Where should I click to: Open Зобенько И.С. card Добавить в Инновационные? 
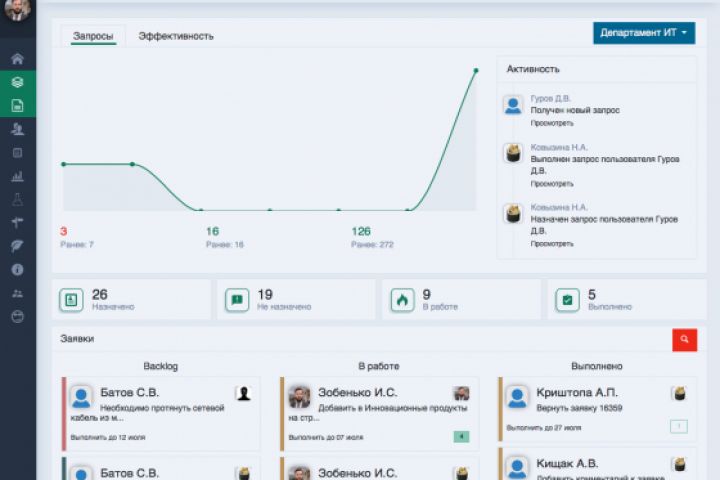(379, 413)
